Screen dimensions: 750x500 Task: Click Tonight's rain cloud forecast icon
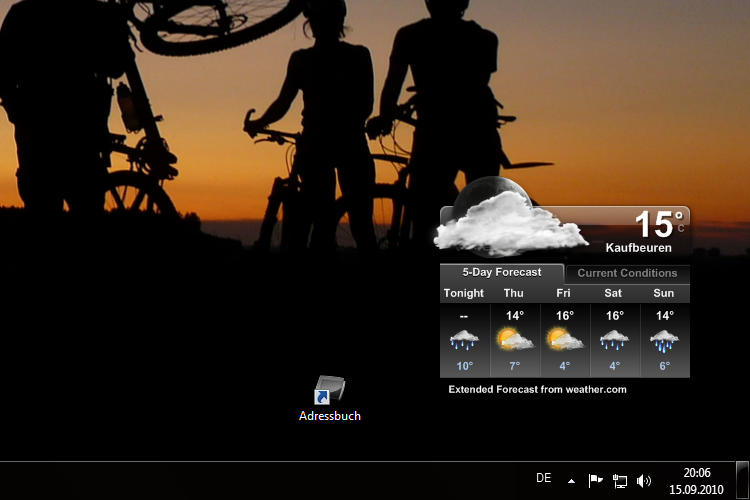coord(464,340)
